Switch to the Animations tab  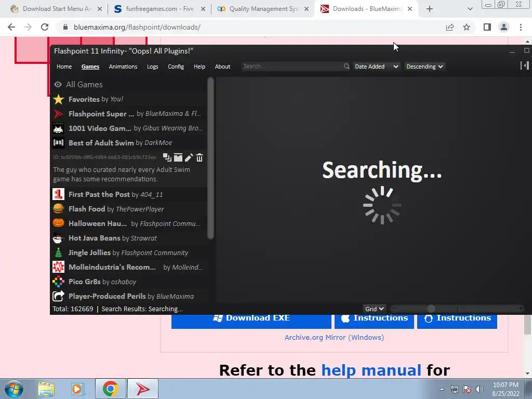point(123,66)
